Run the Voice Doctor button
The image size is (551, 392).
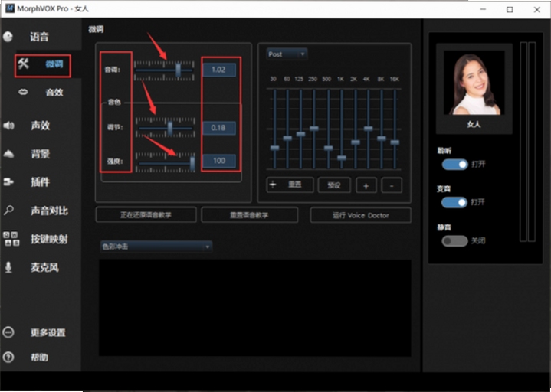[x=360, y=215]
